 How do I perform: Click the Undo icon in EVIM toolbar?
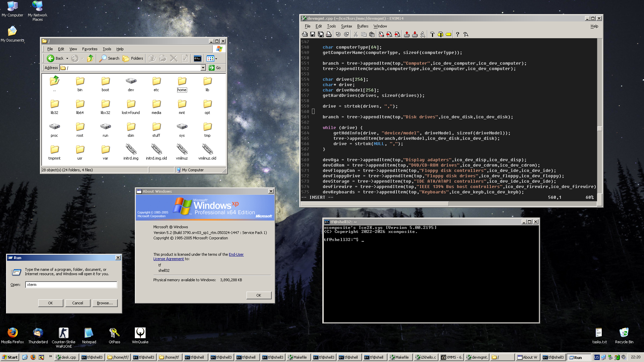[338, 34]
